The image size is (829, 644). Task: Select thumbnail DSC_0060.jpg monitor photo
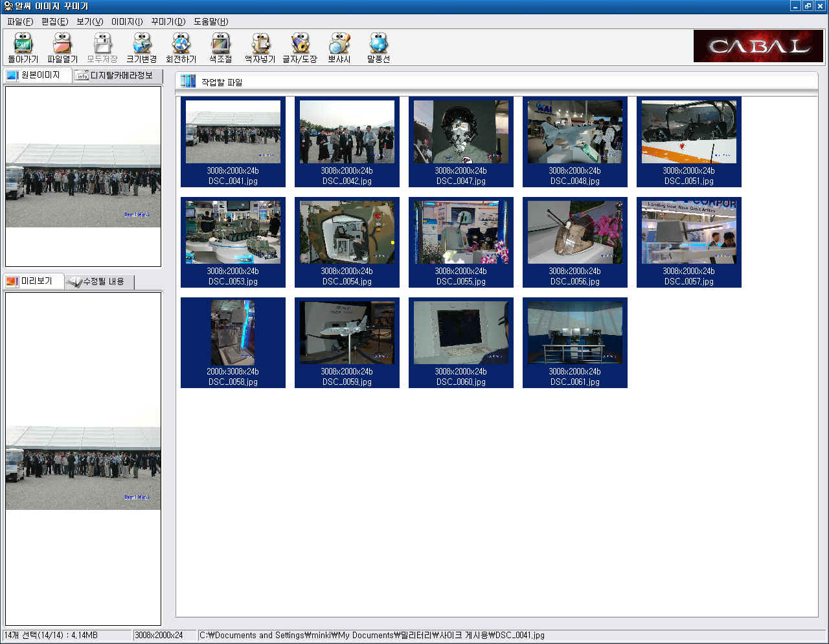[x=461, y=343]
